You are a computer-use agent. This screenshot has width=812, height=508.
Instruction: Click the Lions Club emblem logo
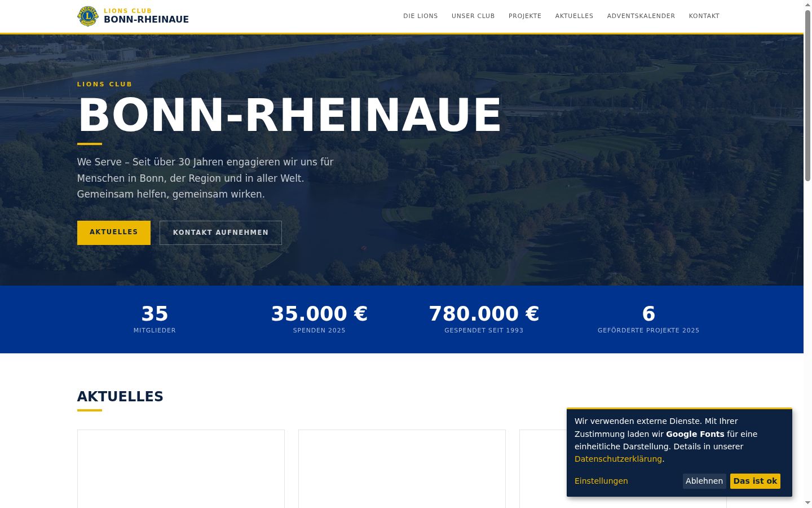[x=87, y=16]
